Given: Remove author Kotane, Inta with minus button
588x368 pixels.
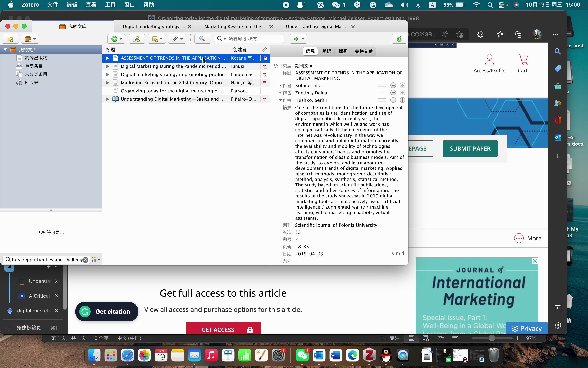Looking at the screenshot, I should pyautogui.click(x=393, y=85).
